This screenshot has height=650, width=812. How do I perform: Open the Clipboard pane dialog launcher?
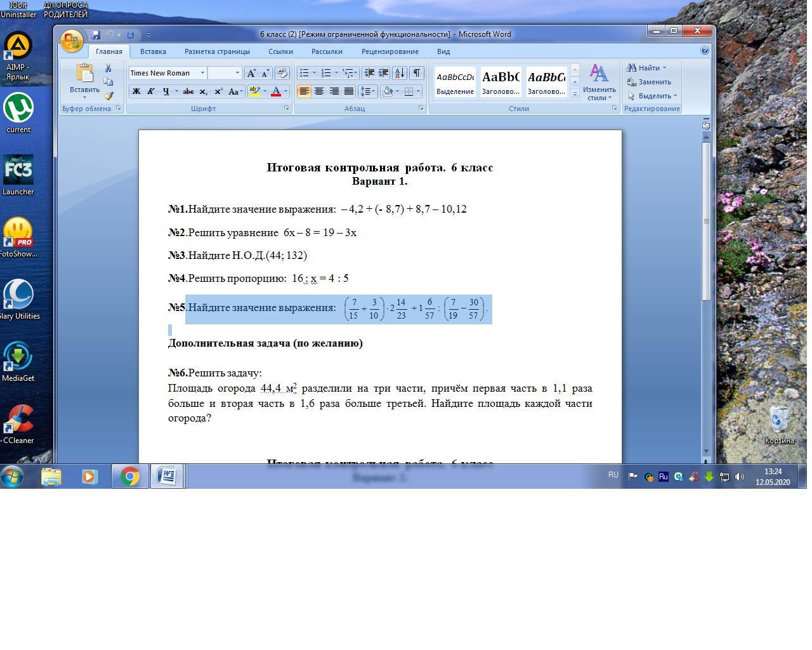coord(119,109)
